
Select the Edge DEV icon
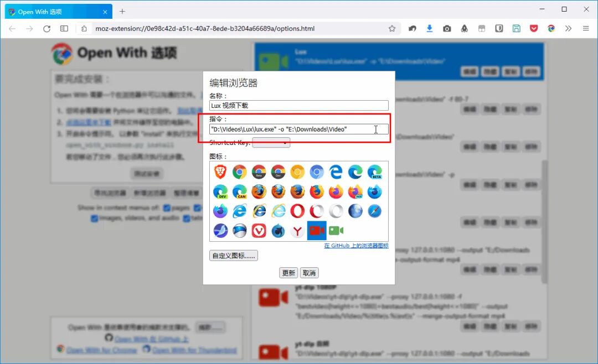click(x=220, y=192)
